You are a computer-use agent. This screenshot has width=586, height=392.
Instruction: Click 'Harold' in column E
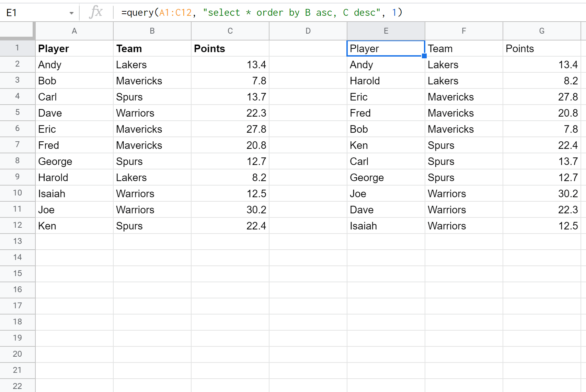click(x=365, y=81)
